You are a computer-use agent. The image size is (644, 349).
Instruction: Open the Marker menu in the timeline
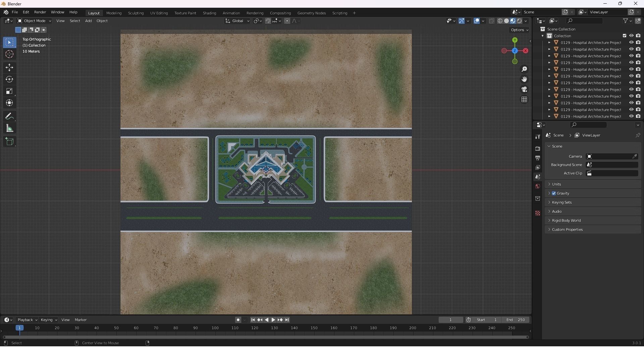coord(80,320)
